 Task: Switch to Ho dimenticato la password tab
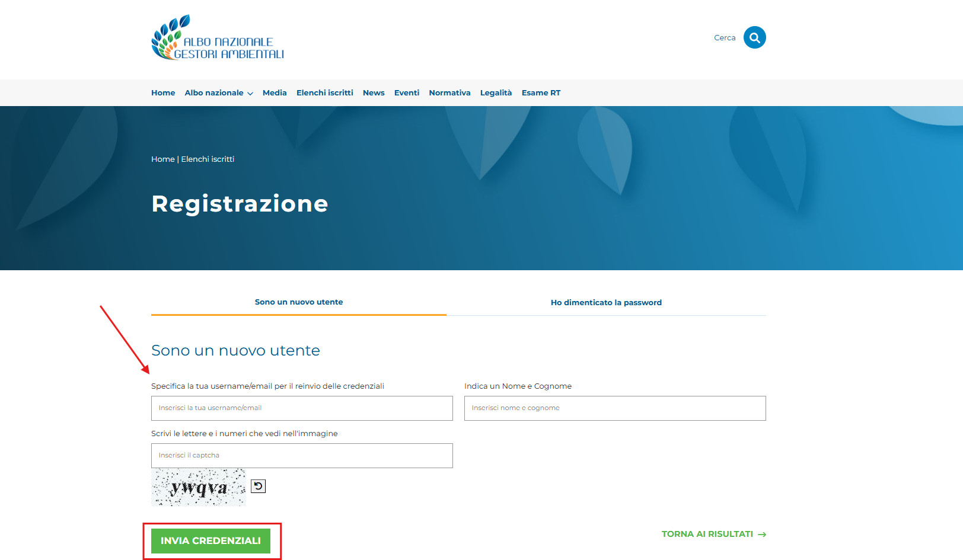coord(606,302)
